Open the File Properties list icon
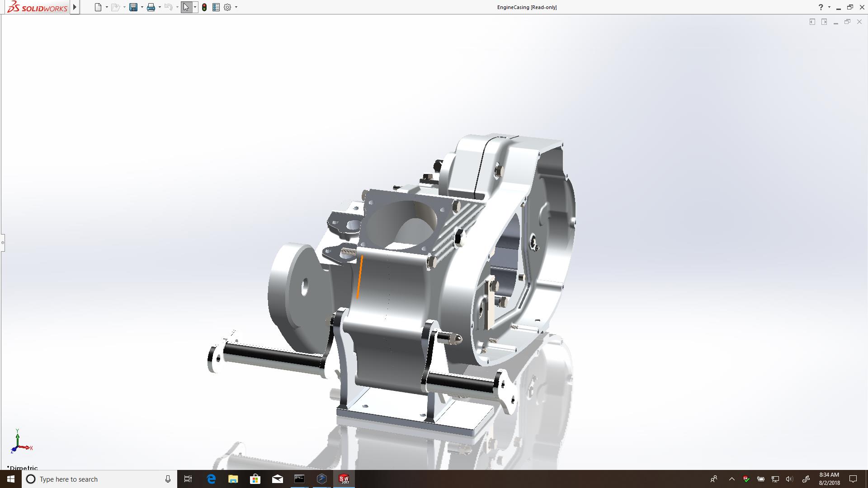 tap(216, 7)
